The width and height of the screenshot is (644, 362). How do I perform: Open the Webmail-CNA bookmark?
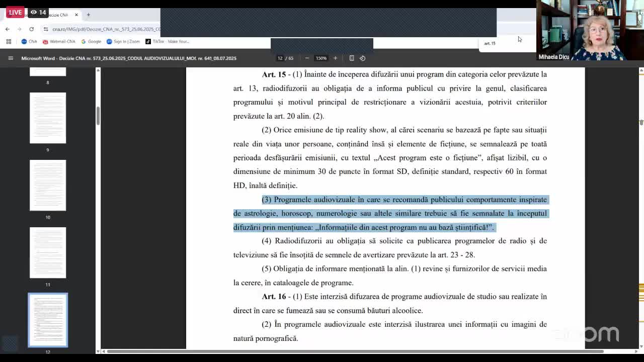coord(59,42)
